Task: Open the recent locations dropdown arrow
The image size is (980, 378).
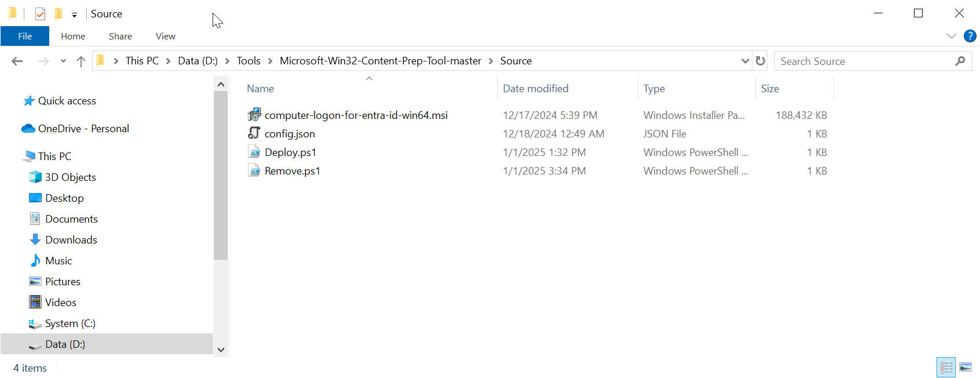Action: 63,61
